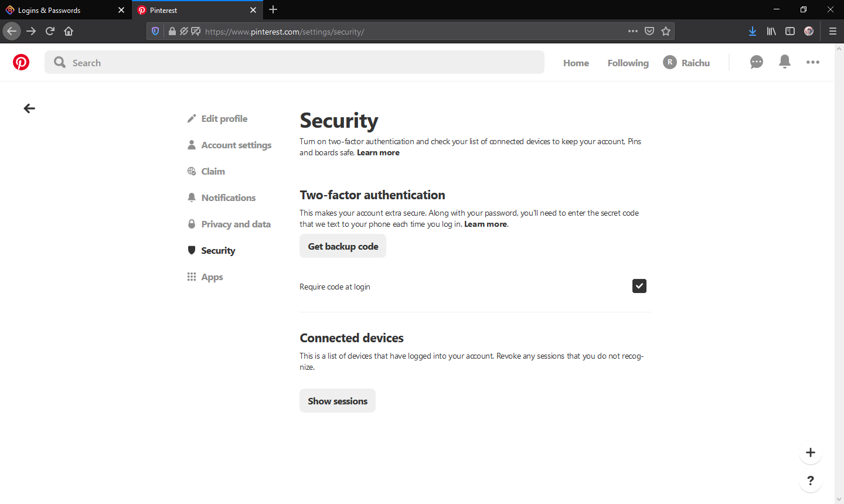
Task: Open the Firefox hamburger menu
Action: 832,31
